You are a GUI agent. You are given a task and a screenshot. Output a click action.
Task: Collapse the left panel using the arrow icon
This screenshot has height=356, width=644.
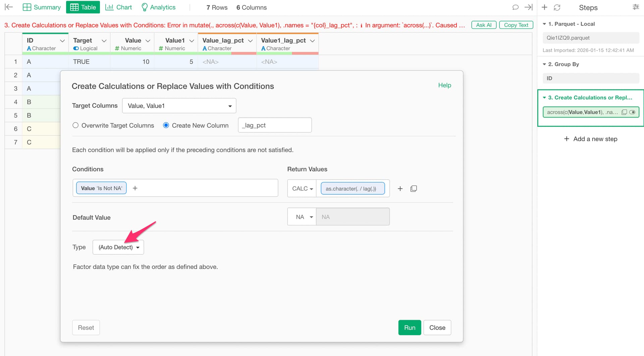coord(9,7)
